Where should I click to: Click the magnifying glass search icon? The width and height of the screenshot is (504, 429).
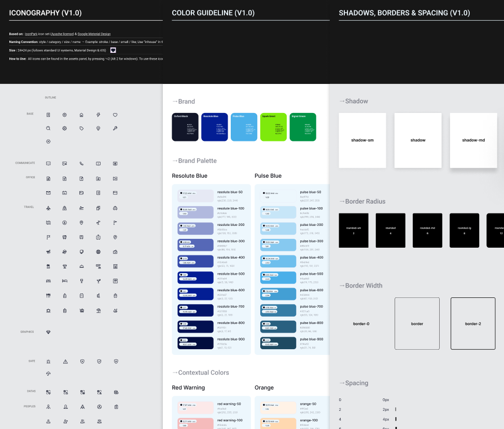(x=48, y=128)
